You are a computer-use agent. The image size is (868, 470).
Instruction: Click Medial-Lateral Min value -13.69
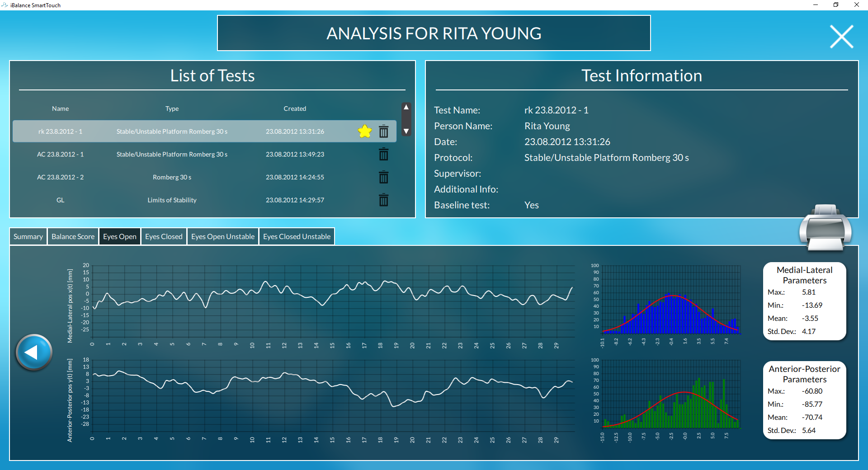812,305
